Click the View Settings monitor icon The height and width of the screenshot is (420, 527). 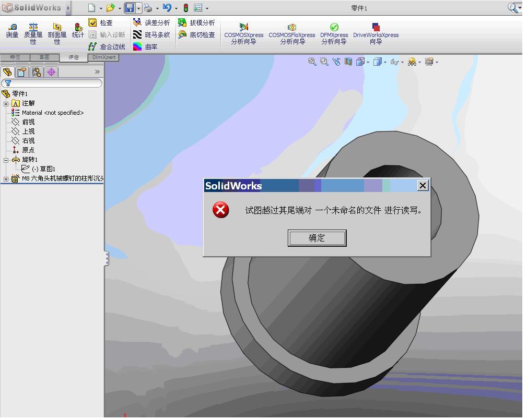click(429, 62)
